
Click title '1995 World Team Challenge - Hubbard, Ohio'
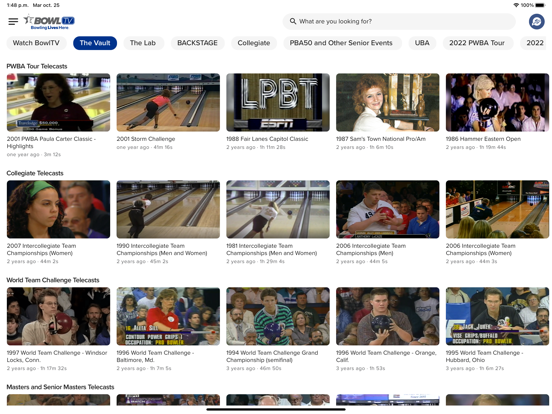[483, 356]
